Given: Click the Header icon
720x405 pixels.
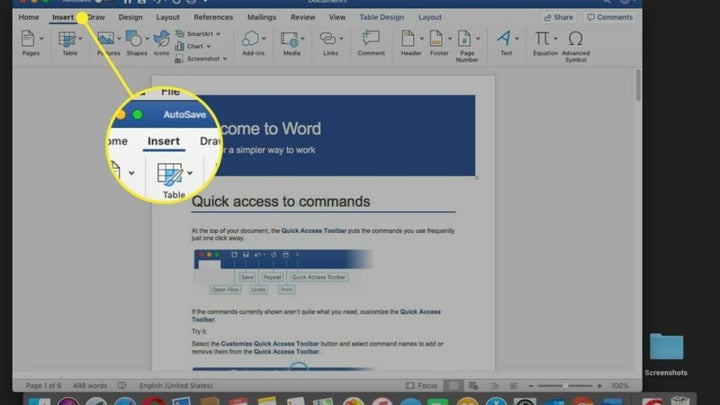Looking at the screenshot, I should click(x=407, y=40).
